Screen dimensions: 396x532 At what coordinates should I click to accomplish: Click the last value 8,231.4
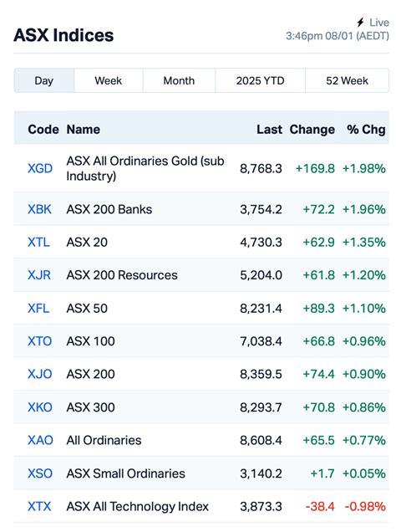click(x=261, y=308)
